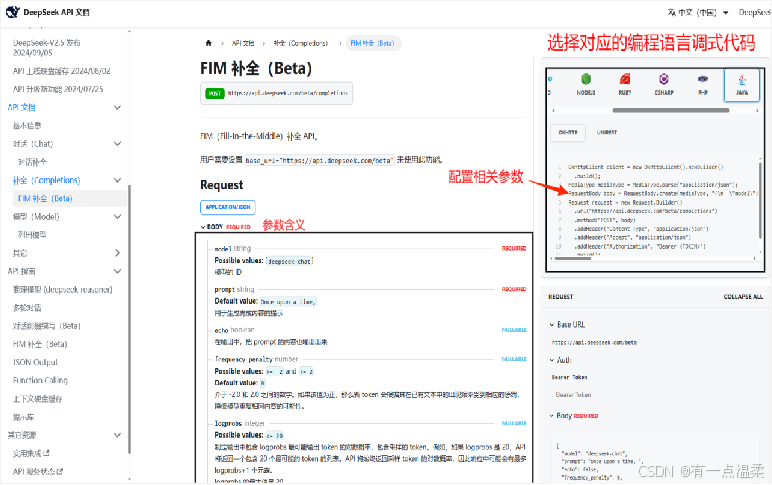Screen dimensions: 772x485
Task: Open 提示库 in the sidebar
Action: (23, 417)
